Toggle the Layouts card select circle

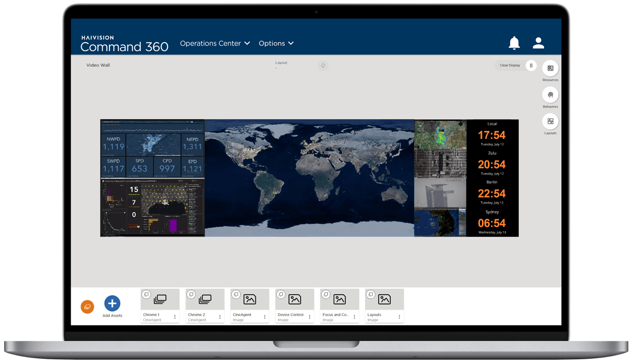pos(371,295)
